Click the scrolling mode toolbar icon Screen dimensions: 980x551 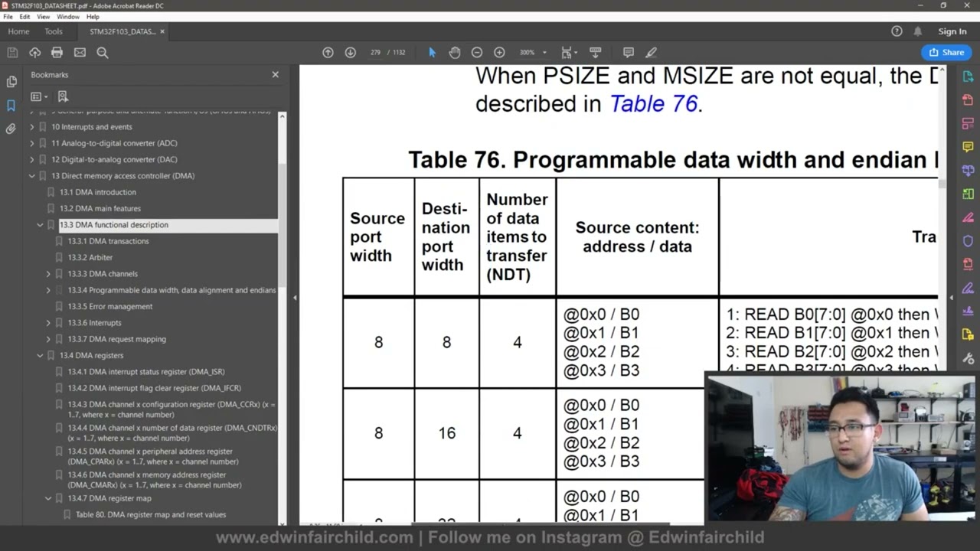(595, 52)
